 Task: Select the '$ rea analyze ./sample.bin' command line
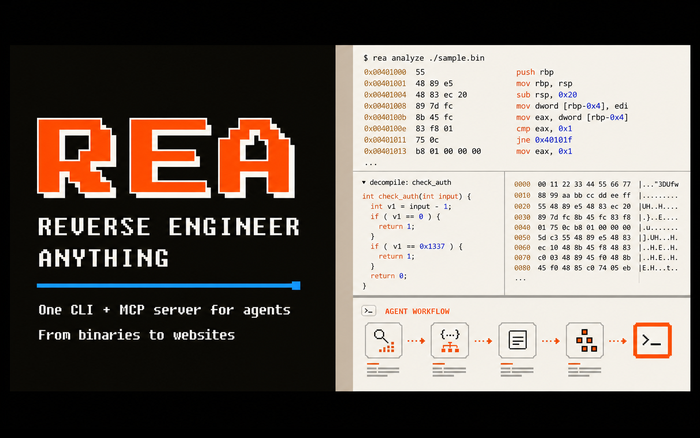[x=424, y=58]
